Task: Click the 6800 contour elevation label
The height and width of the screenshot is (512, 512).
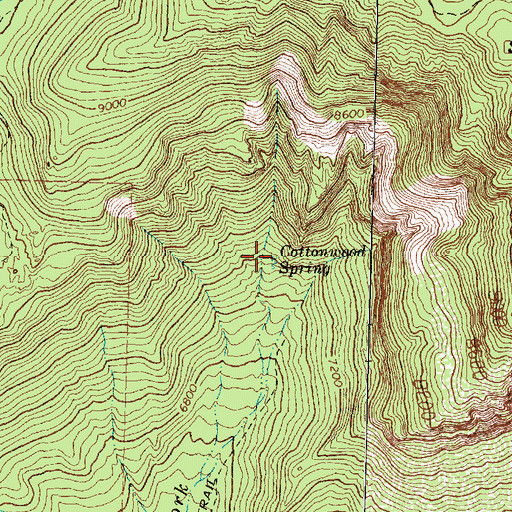Action: point(188,398)
